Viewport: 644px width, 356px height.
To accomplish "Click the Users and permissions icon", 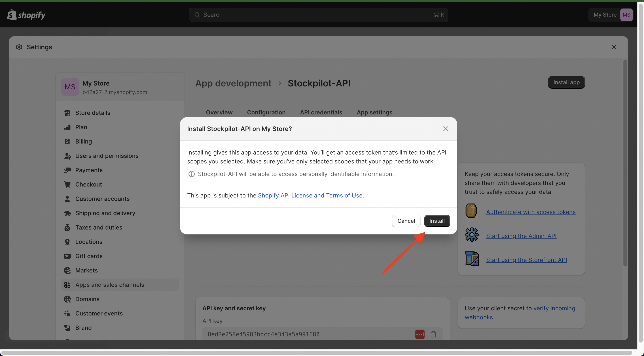I will [67, 156].
